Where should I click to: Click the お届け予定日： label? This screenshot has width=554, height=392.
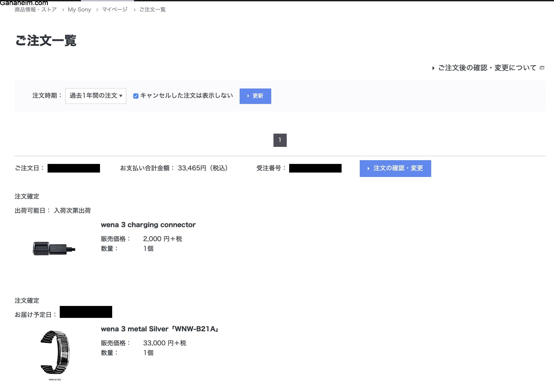point(36,315)
